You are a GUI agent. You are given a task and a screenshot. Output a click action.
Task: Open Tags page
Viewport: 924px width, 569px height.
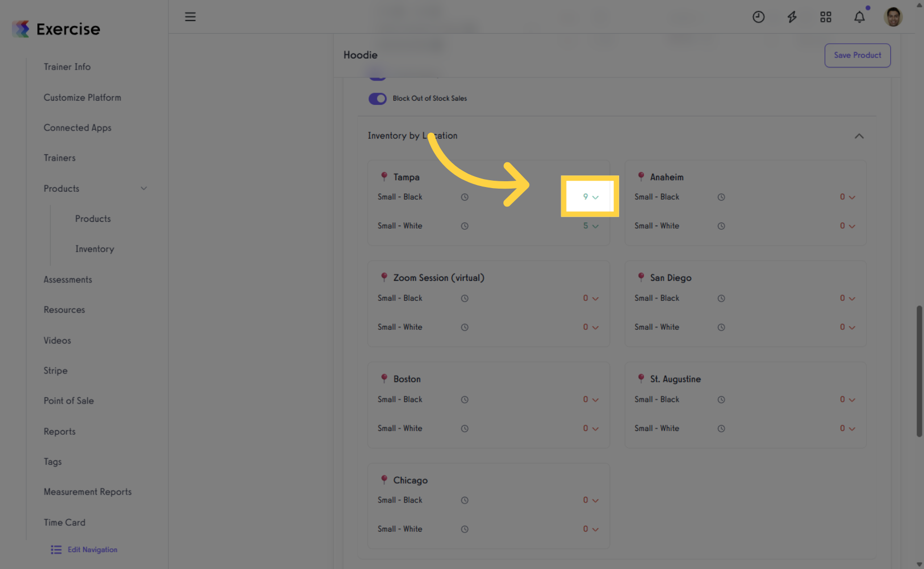coord(53,462)
